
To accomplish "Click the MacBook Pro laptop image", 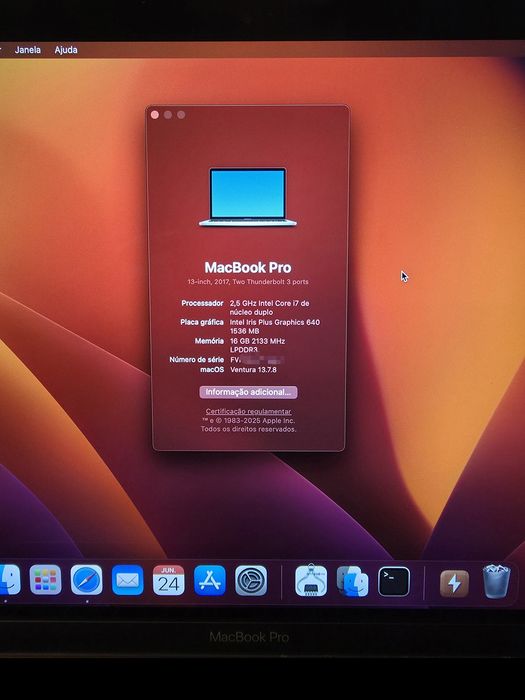I will 248,196.
